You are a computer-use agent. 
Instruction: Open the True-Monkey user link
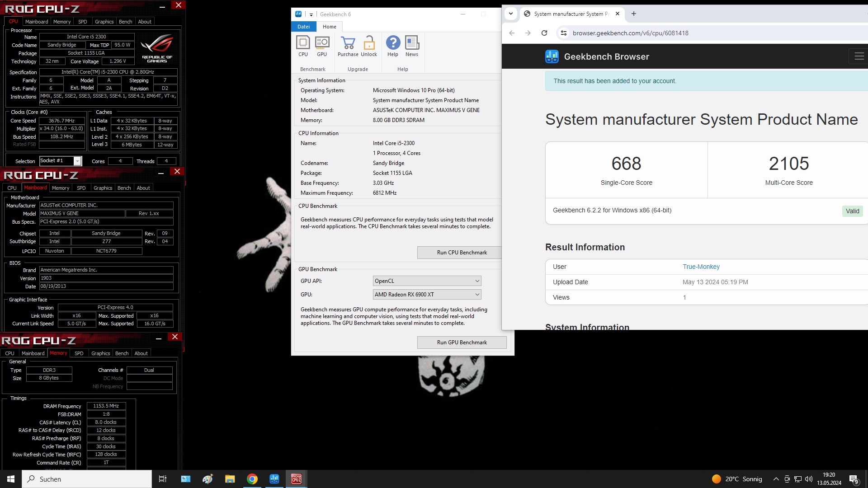click(701, 267)
